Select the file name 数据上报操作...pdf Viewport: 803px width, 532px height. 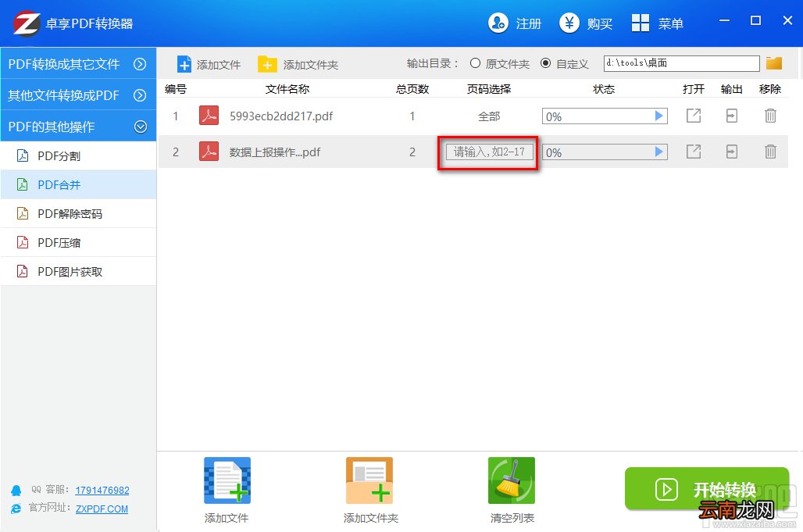[274, 152]
